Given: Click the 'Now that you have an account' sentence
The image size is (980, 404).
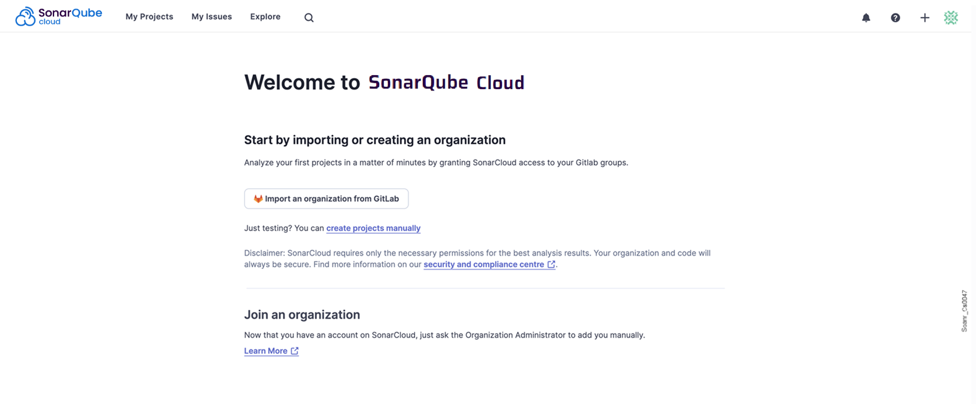Looking at the screenshot, I should click(444, 335).
